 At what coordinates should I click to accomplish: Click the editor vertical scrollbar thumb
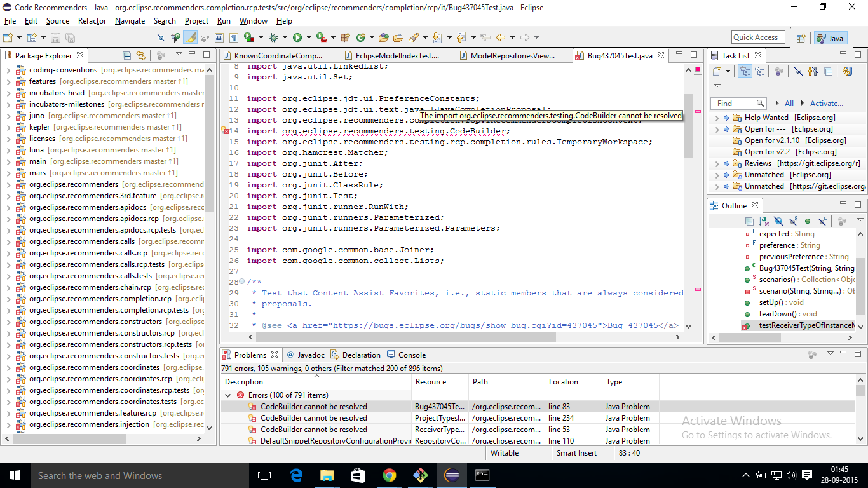click(688, 126)
